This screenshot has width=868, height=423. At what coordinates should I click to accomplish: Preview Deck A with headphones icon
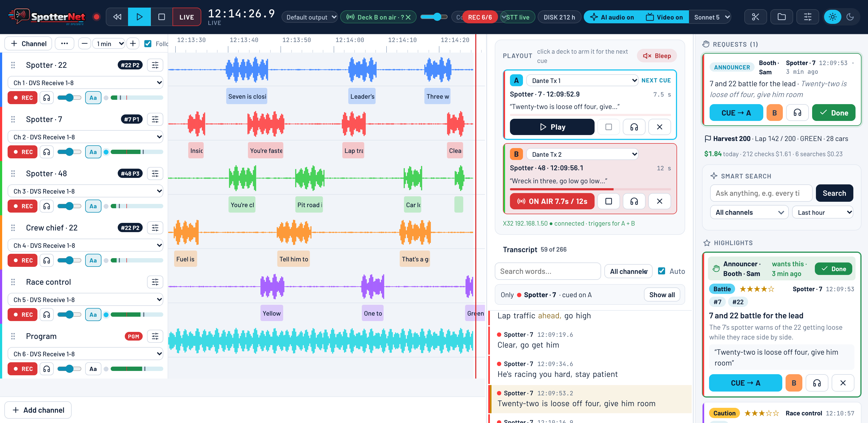click(634, 127)
